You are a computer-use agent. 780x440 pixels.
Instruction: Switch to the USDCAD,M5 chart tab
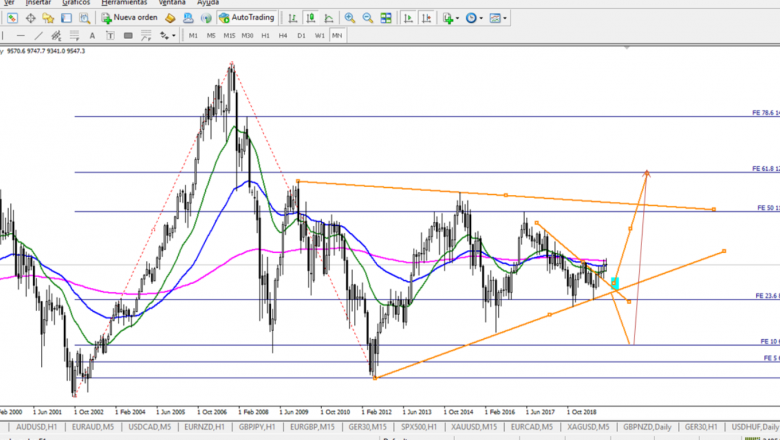point(149,427)
